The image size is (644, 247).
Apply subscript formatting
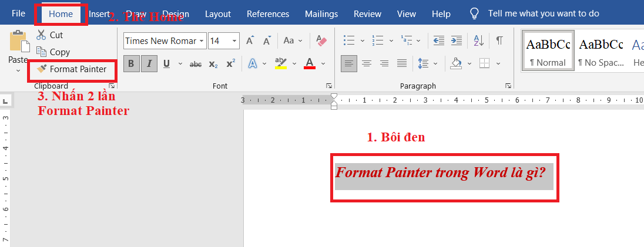[x=213, y=64]
